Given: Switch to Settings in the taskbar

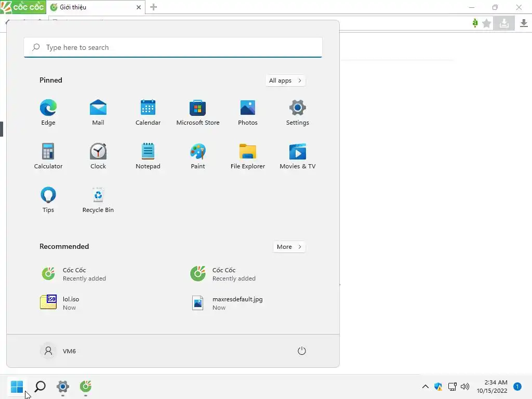Looking at the screenshot, I should coord(63,387).
